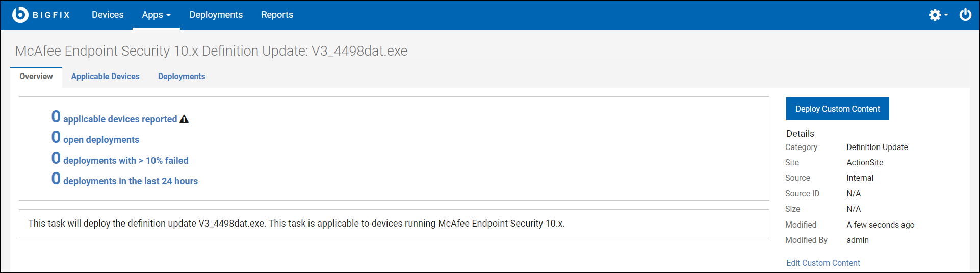Click the page title heading

pos(211,51)
